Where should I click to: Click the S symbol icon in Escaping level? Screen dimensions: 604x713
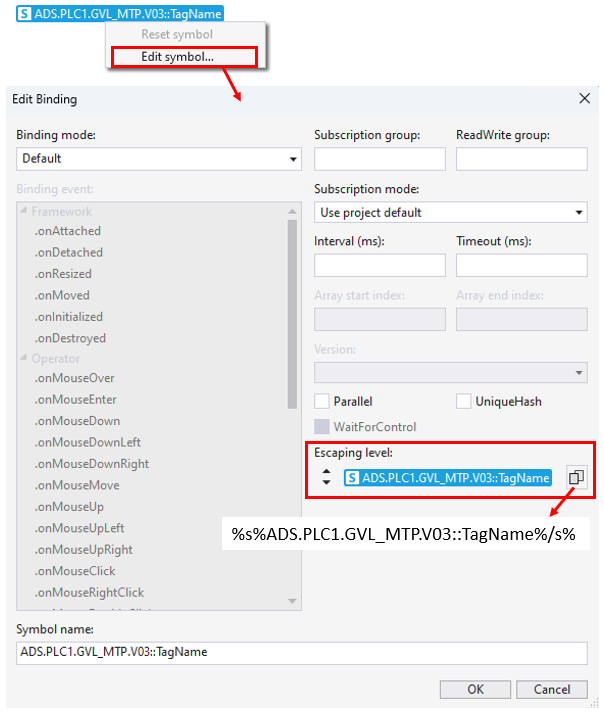pos(352,478)
